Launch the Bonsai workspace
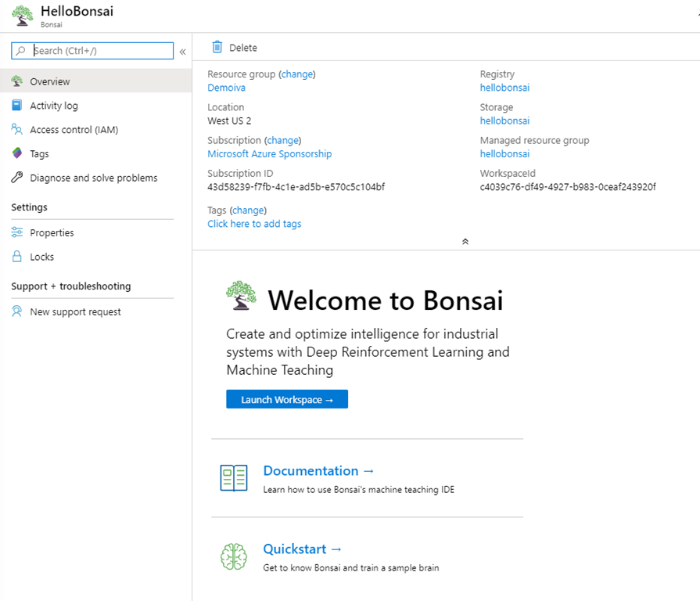The width and height of the screenshot is (700, 601). click(287, 400)
